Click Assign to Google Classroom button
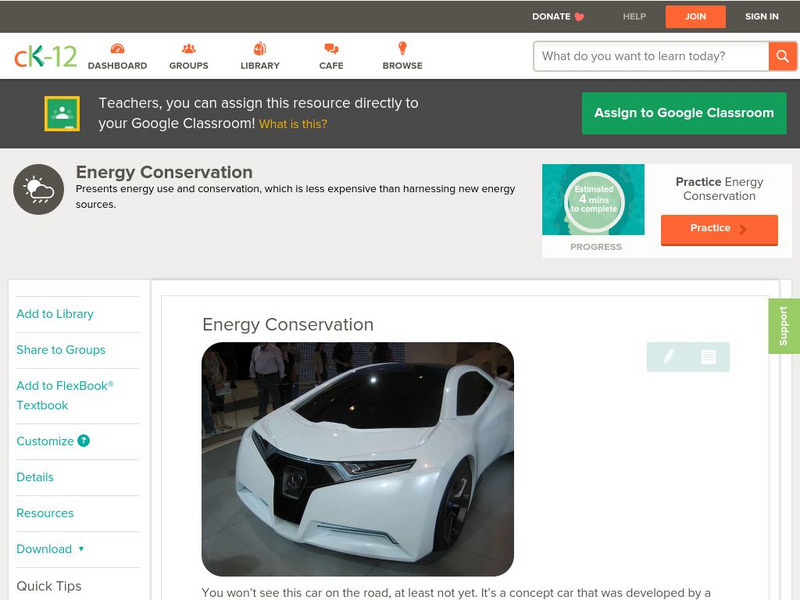The image size is (800, 600). point(684,113)
